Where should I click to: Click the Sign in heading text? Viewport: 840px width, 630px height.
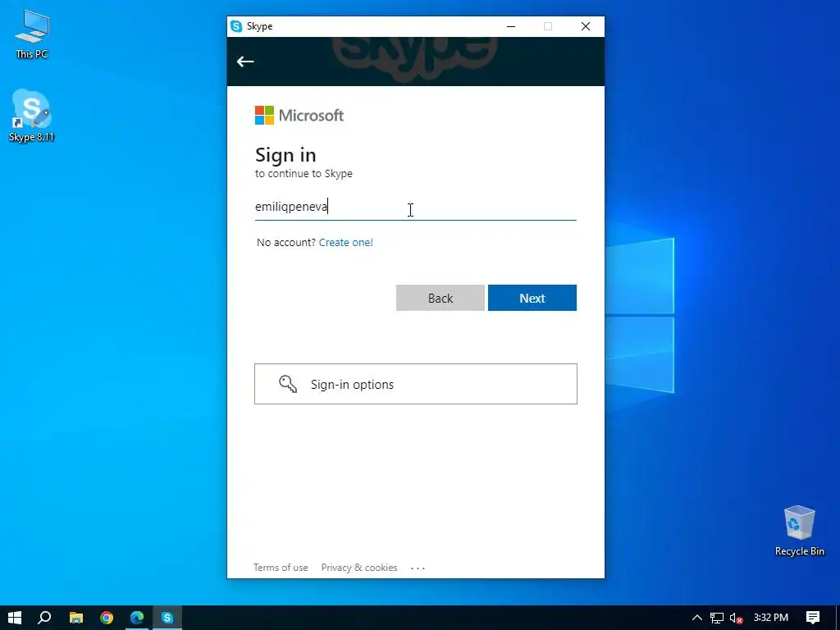click(285, 155)
